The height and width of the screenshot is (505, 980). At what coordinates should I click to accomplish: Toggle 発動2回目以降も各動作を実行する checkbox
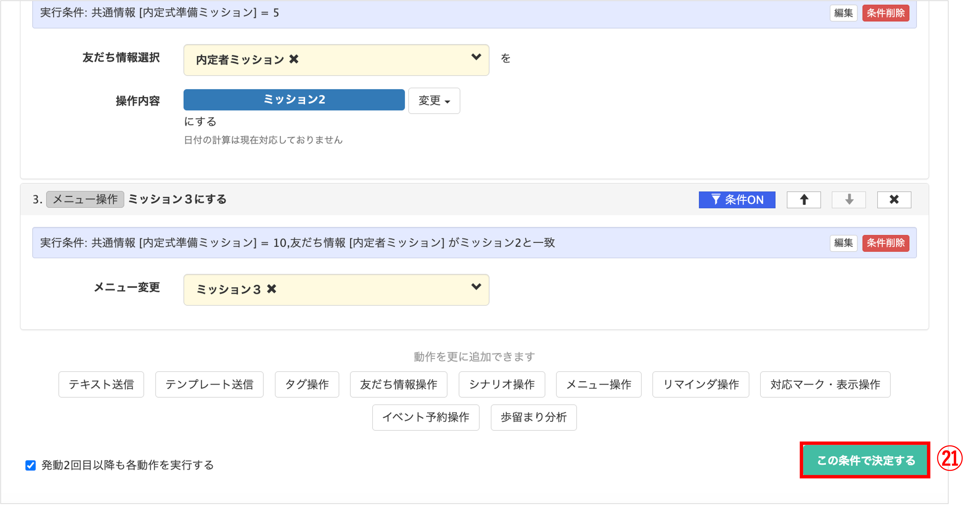(31, 465)
